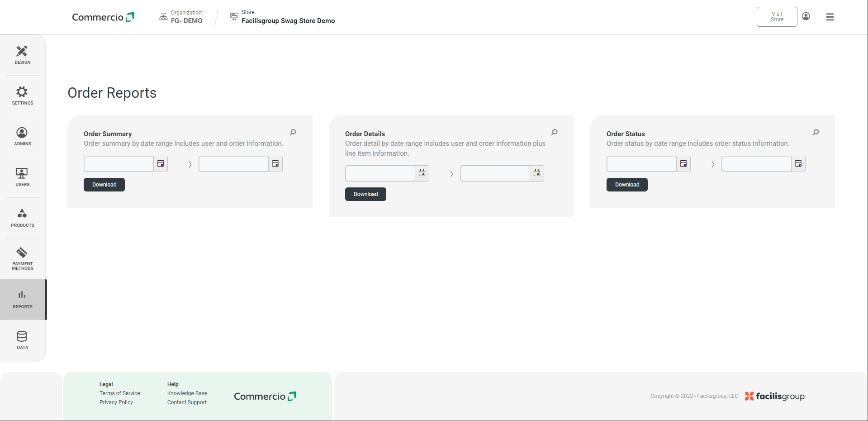Viewport: 868px width, 421px height.
Task: Select the FG- DEMO organization name
Action: click(187, 21)
